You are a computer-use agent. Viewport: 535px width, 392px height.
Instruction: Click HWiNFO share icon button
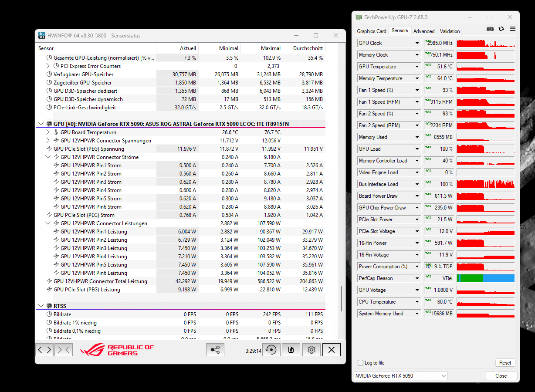[215, 349]
